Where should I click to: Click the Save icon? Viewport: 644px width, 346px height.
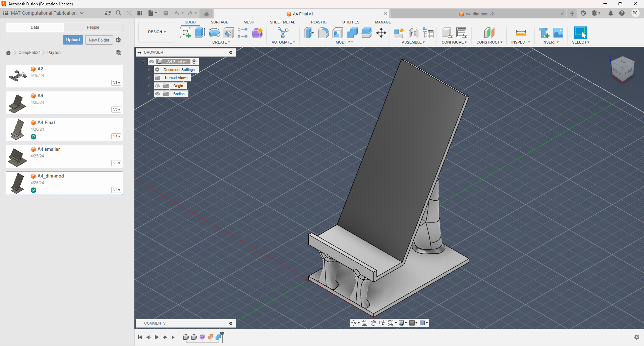tap(166, 13)
